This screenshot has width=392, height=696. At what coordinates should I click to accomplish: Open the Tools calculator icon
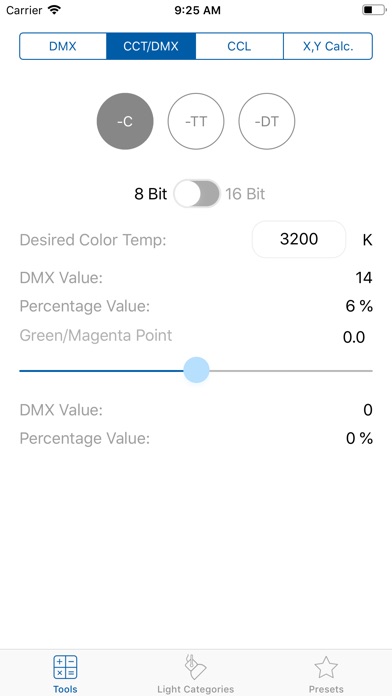coord(65,667)
